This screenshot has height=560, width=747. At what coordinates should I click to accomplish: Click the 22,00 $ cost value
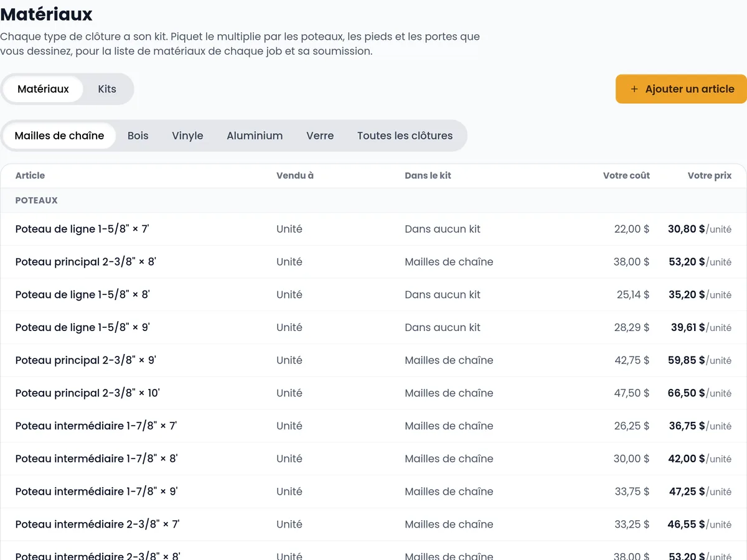pos(632,229)
